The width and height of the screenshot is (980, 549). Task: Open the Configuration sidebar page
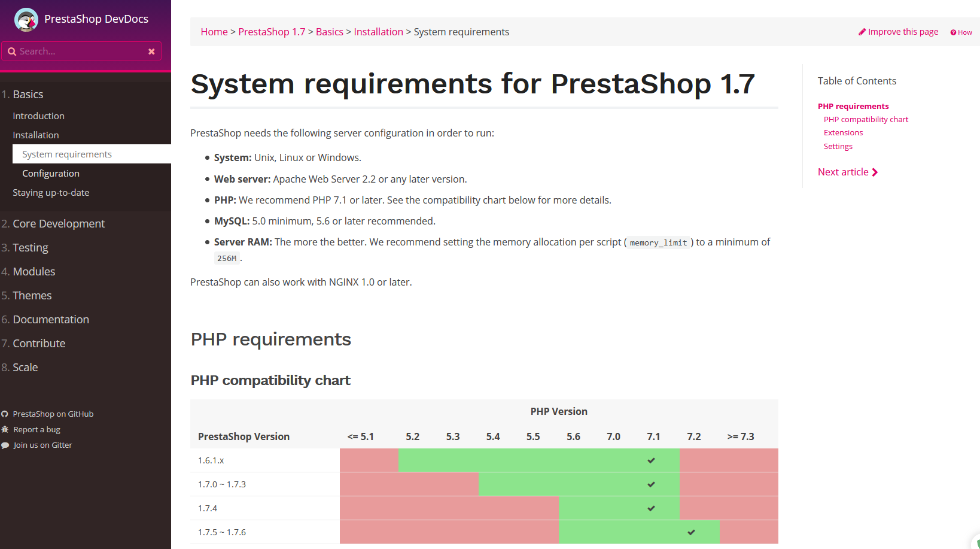pyautogui.click(x=51, y=174)
